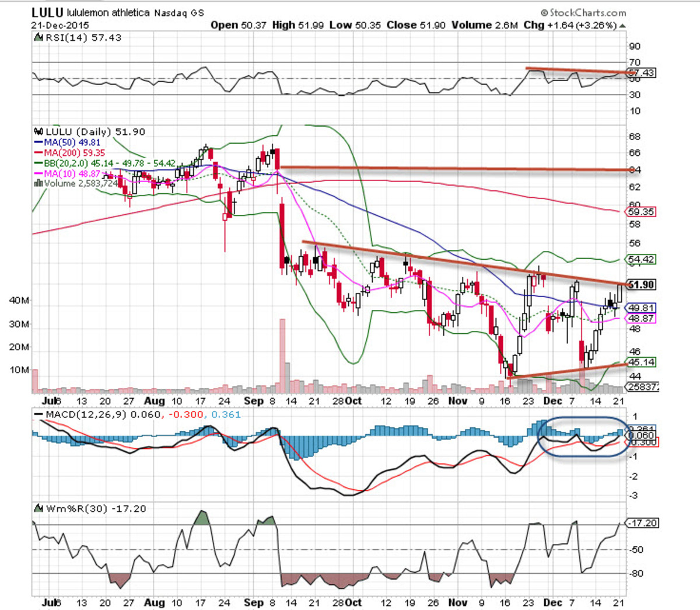Click the Chg +1.64 (+3.26%) value
Image resolution: width=700 pixels, height=610 pixels.
(570, 25)
